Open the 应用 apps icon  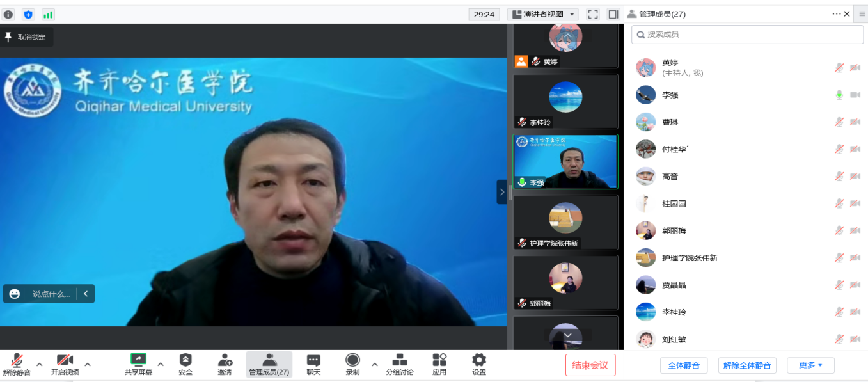click(439, 360)
